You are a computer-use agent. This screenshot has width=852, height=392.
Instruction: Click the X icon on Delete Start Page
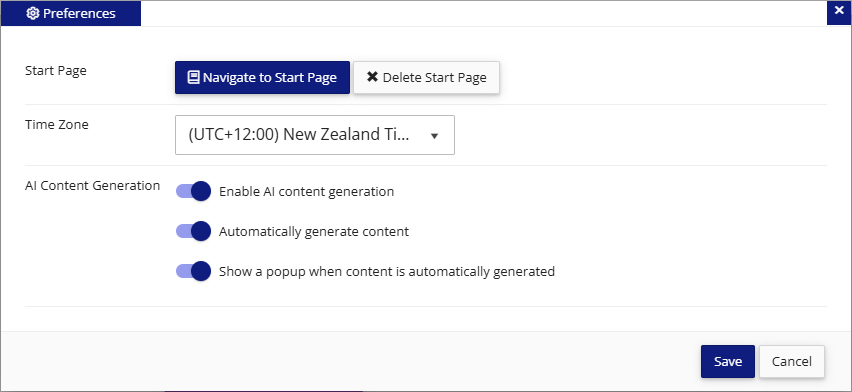(372, 77)
